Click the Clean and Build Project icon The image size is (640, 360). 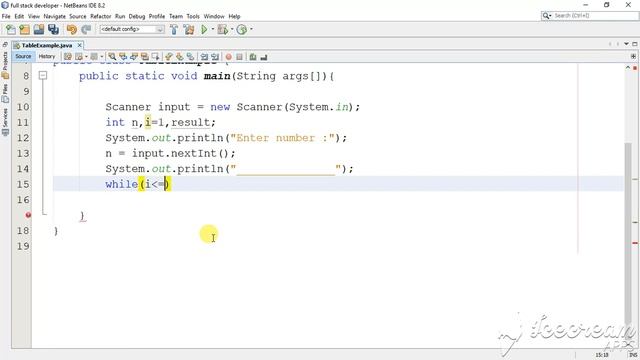(x=189, y=29)
